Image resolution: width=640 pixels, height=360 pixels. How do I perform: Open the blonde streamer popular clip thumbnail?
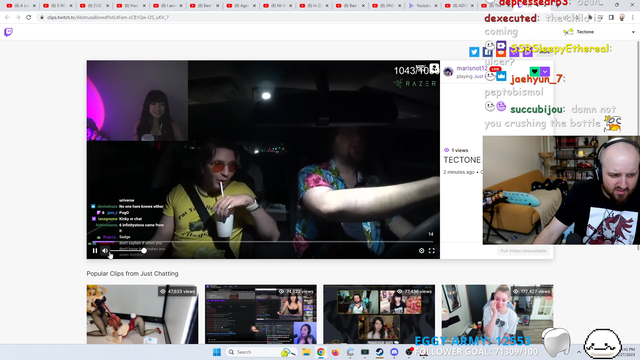pos(497,314)
